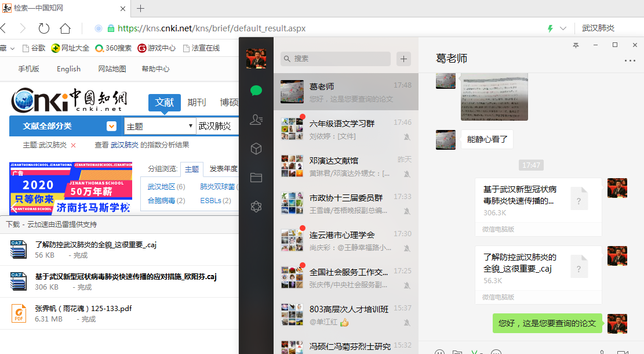Viewport: 644px width, 354px height.
Task: Switch to 发表年度 grouping tab
Action: [223, 169]
